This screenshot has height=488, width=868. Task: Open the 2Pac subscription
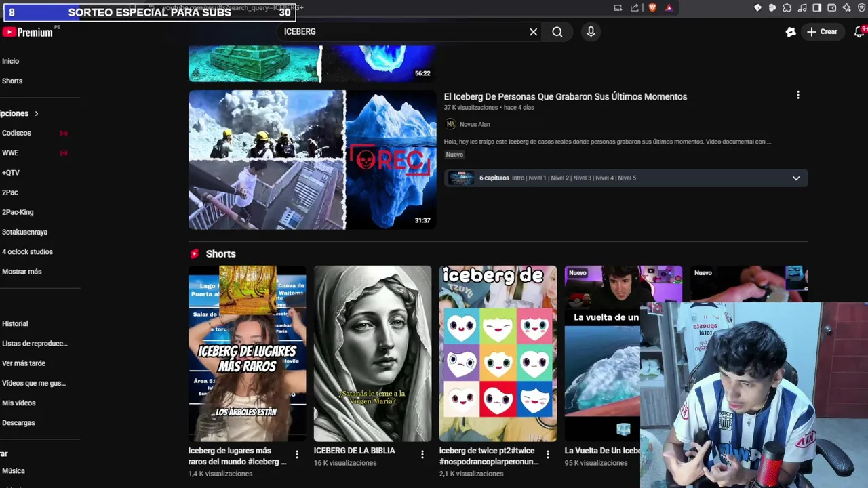point(9,192)
